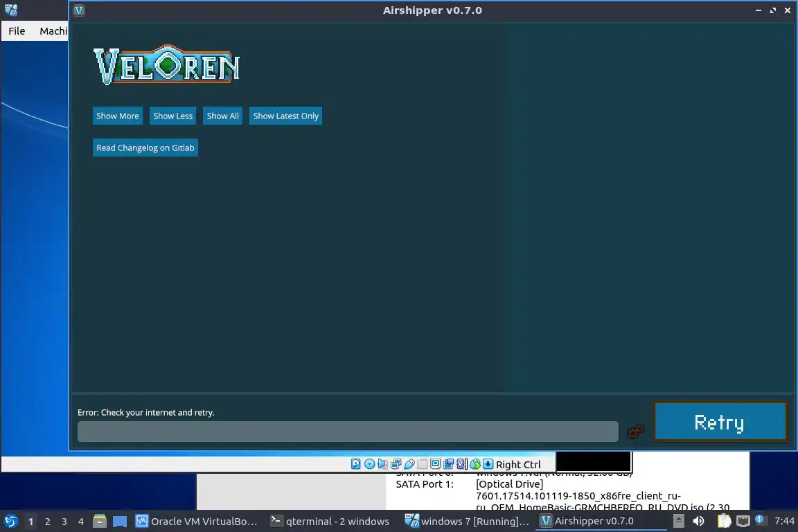Click the hard disk activity status icon

(356, 464)
